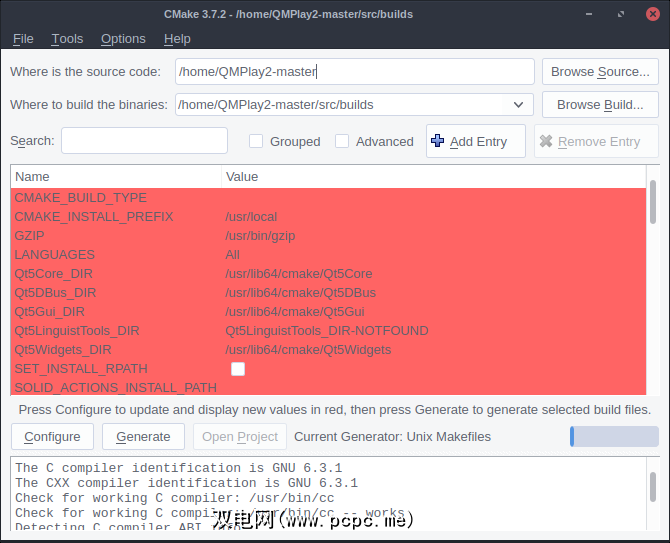The image size is (670, 543).
Task: Click the output log scrollbar
Action: (x=652, y=487)
